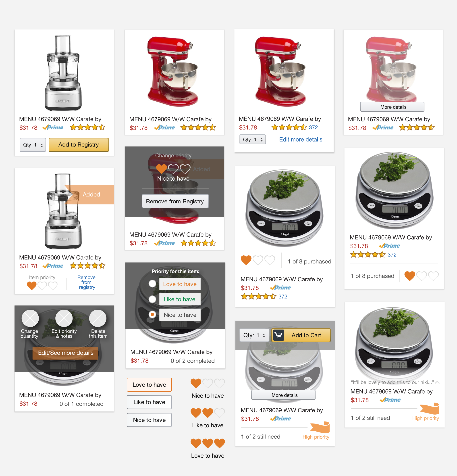The height and width of the screenshot is (476, 457).
Task: Click filled heart under Item priority
Action: (x=31, y=286)
